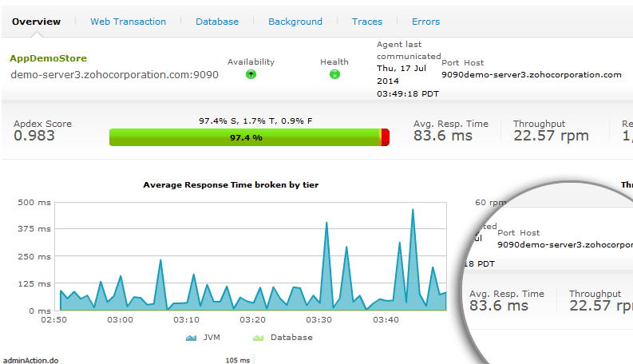Click the tallest chart peak near 03:44

point(413,210)
